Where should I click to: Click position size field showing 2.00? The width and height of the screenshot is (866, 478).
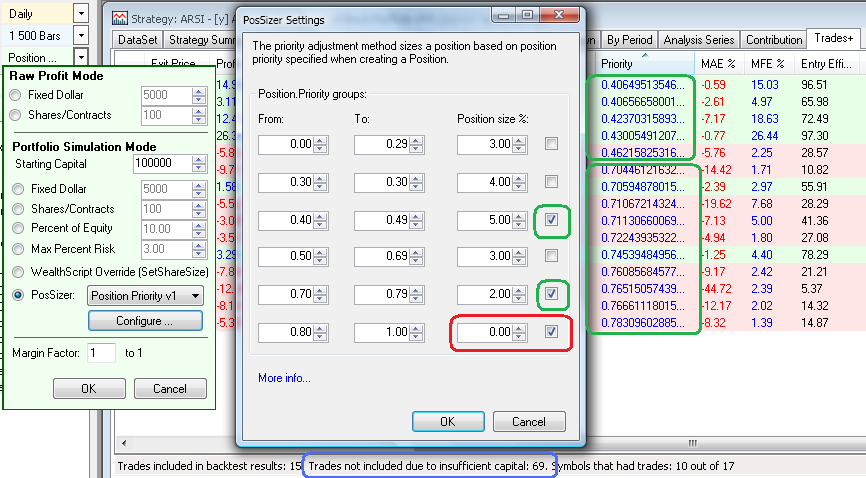[485, 295]
